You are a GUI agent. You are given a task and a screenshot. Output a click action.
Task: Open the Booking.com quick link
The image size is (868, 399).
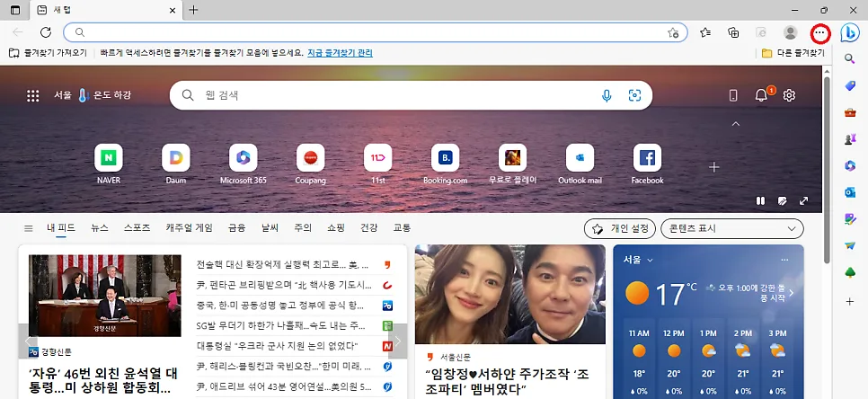coord(445,164)
